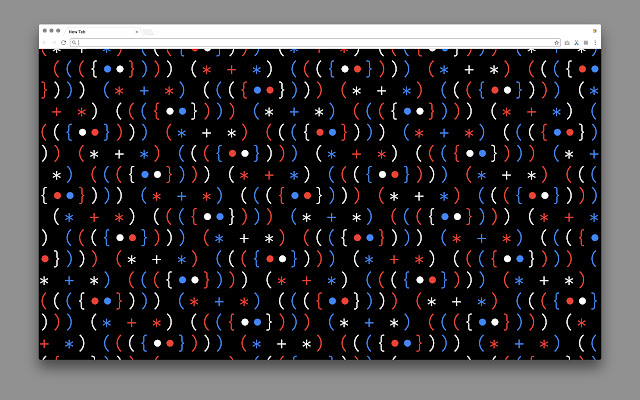Open the three-dot browser menu

coord(595,42)
